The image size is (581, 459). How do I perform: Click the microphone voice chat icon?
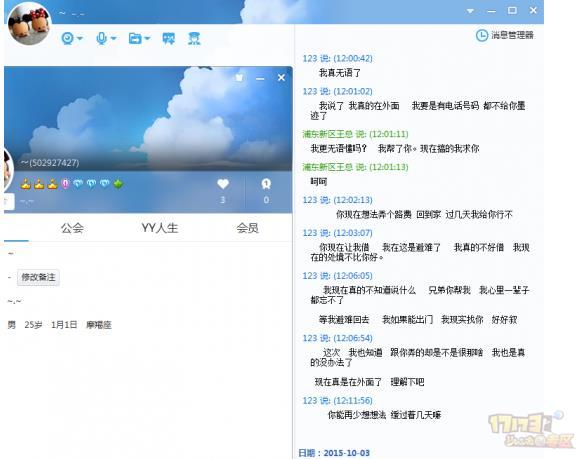pyautogui.click(x=101, y=38)
